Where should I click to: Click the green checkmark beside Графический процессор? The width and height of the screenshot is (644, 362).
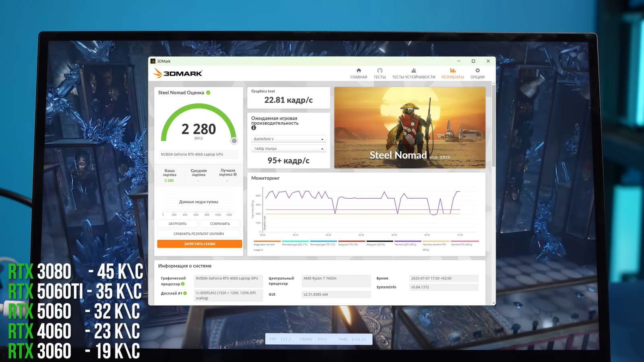pyautogui.click(x=183, y=284)
